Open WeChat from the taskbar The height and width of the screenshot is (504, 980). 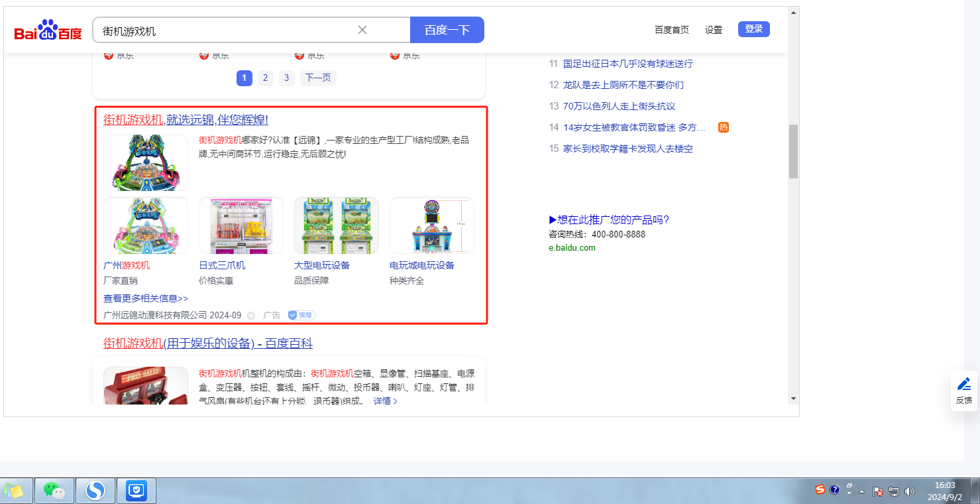(54, 491)
